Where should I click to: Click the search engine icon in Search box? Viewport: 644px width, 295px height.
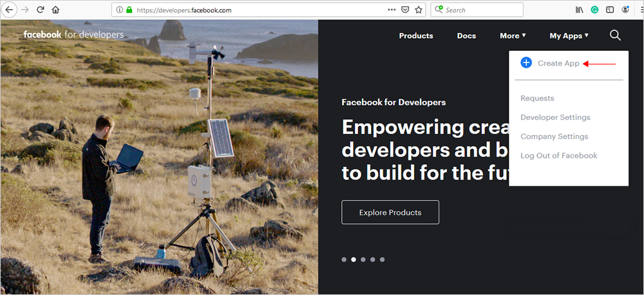439,10
